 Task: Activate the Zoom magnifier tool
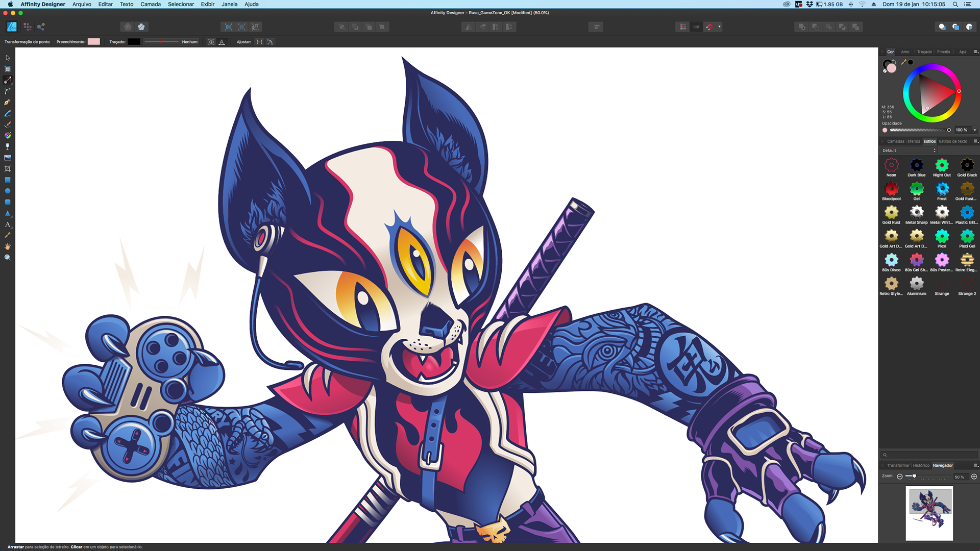[7, 258]
